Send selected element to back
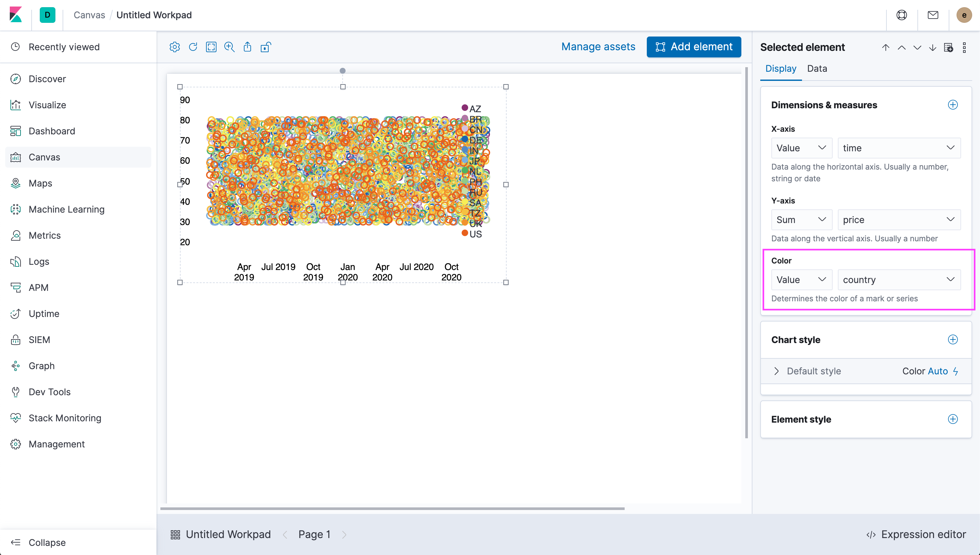Screen dimensions: 980x555 932,47
